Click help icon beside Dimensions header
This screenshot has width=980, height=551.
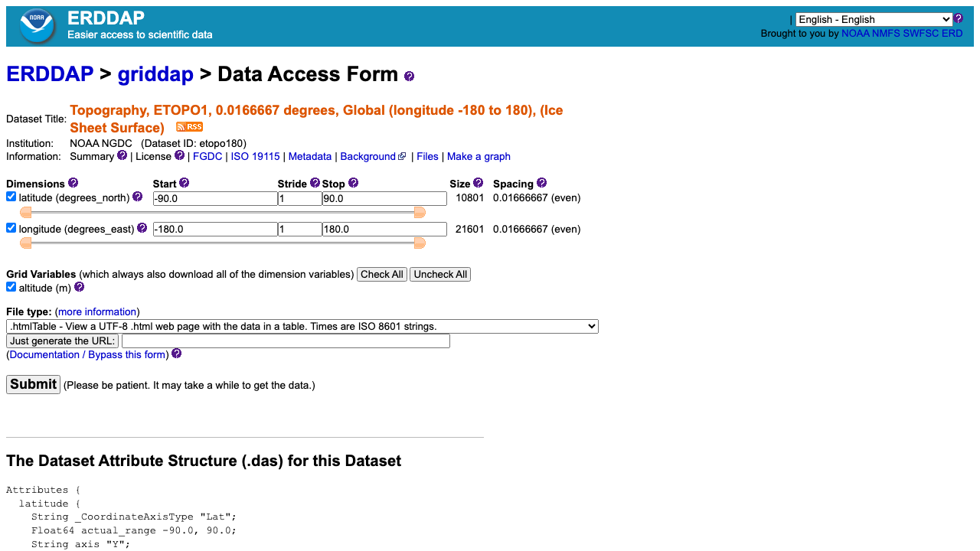point(73,183)
